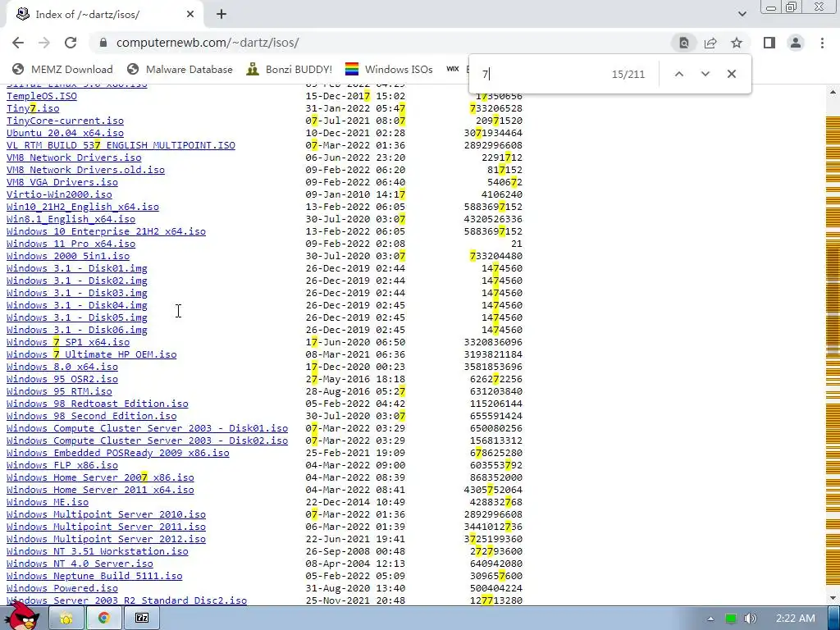Screen dimensions: 840x630
Task: Open Malware Database bookmark
Action: coord(180,69)
